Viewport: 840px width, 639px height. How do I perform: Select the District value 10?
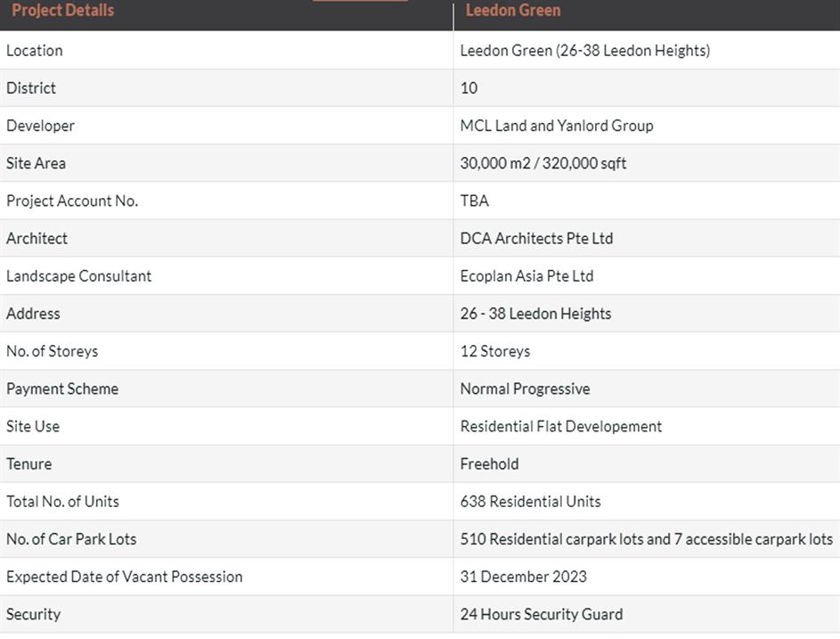click(x=469, y=88)
